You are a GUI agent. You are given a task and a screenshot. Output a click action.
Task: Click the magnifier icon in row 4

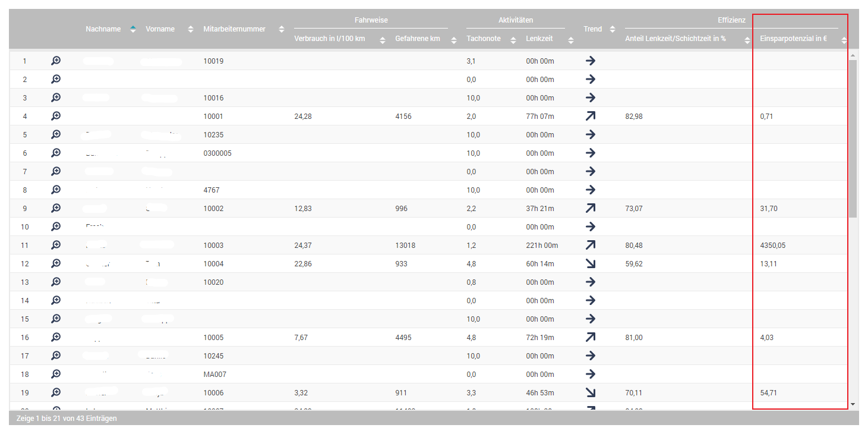point(56,116)
